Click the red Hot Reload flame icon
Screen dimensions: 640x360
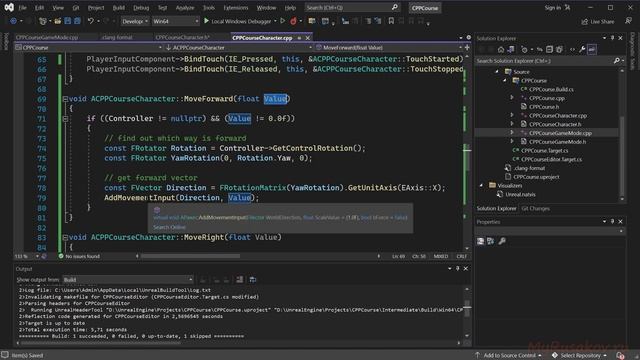(x=293, y=21)
